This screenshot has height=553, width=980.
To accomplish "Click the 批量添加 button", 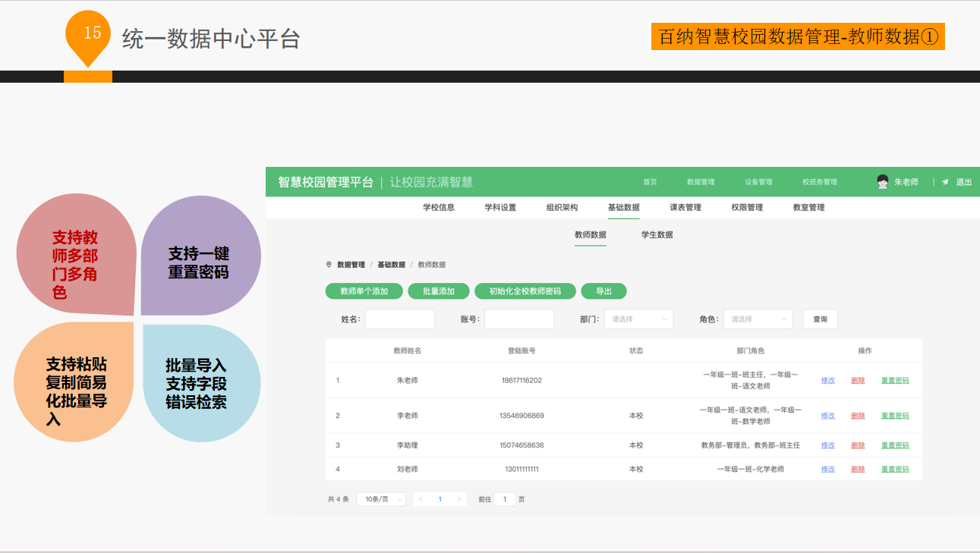I will pos(439,291).
